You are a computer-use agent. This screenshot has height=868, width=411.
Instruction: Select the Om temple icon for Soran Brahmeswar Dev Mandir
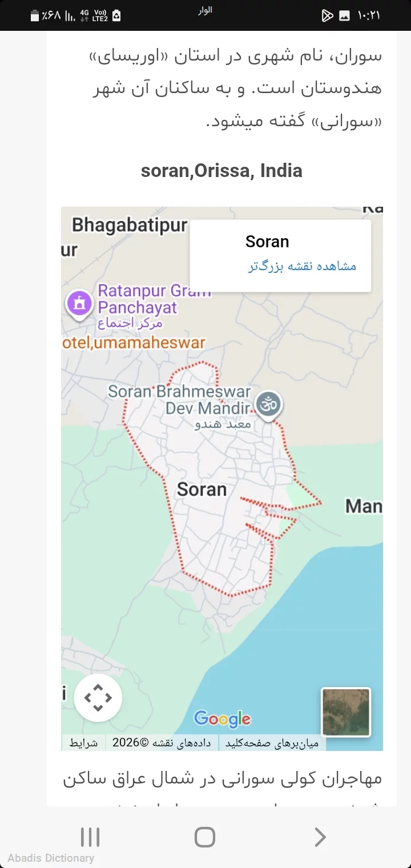coord(268,404)
